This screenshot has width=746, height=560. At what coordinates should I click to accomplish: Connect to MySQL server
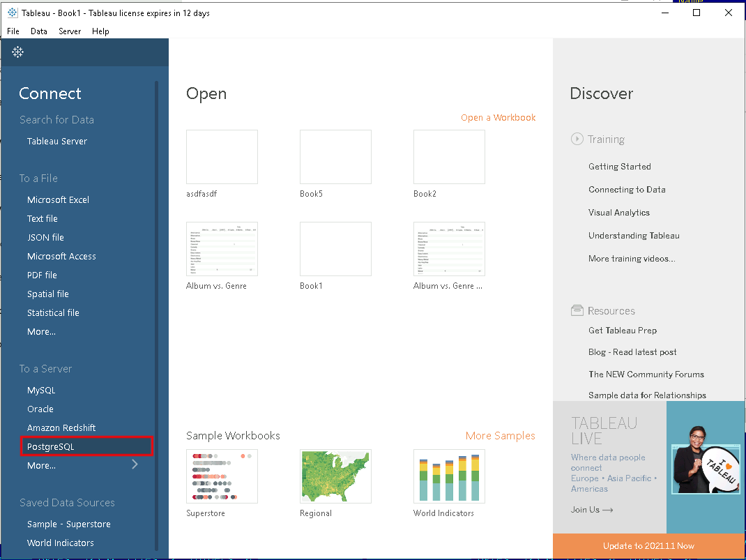[41, 390]
